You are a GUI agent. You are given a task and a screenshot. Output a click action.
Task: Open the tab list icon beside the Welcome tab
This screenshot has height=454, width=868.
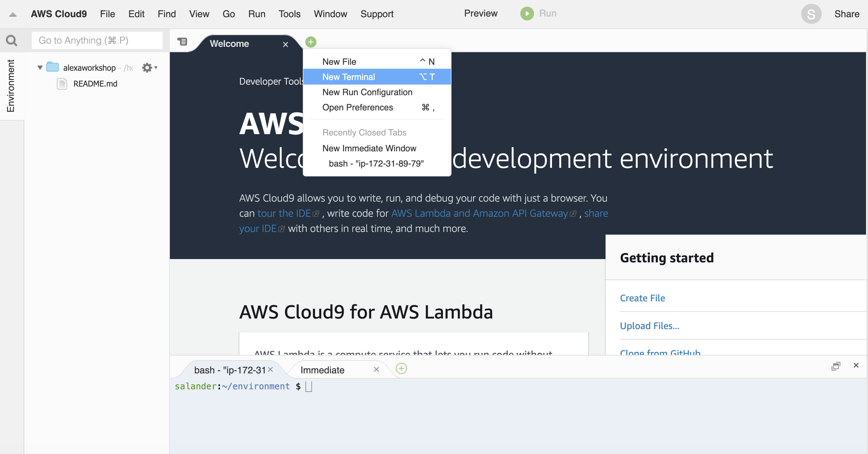click(182, 41)
